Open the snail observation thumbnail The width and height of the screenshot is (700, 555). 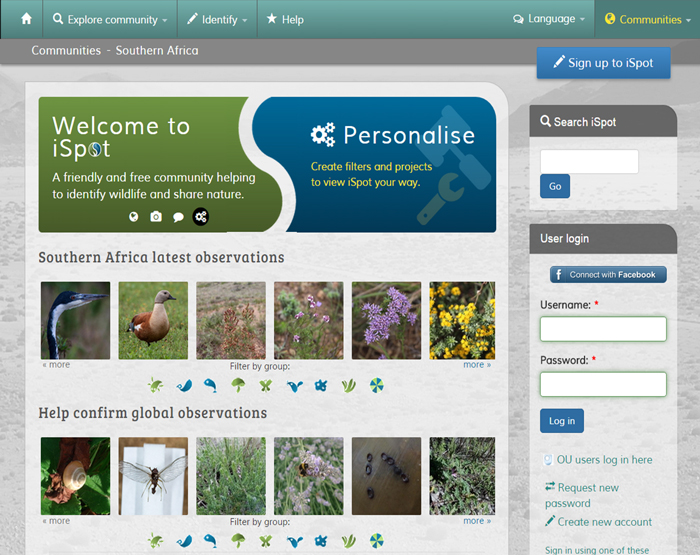pos(75,476)
